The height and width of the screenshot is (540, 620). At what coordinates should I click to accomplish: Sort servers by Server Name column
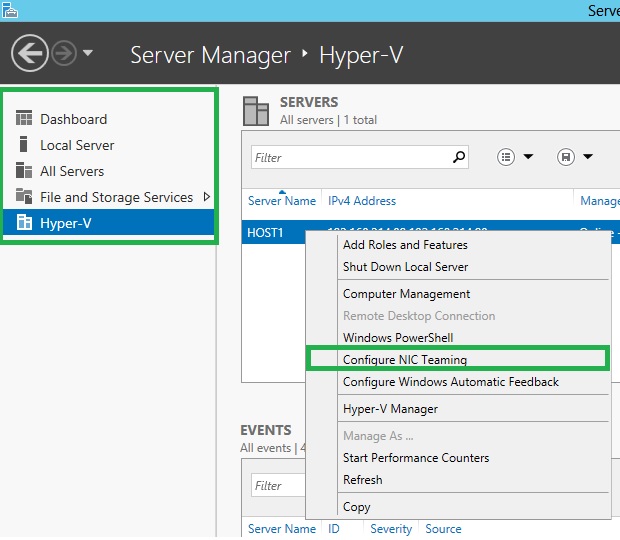click(x=282, y=201)
